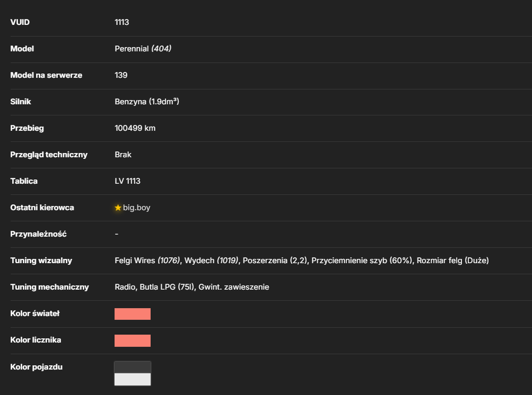Viewport: 532px width, 395px height.
Task: Click the Tuning mechaniczny label
Action: pos(49,287)
